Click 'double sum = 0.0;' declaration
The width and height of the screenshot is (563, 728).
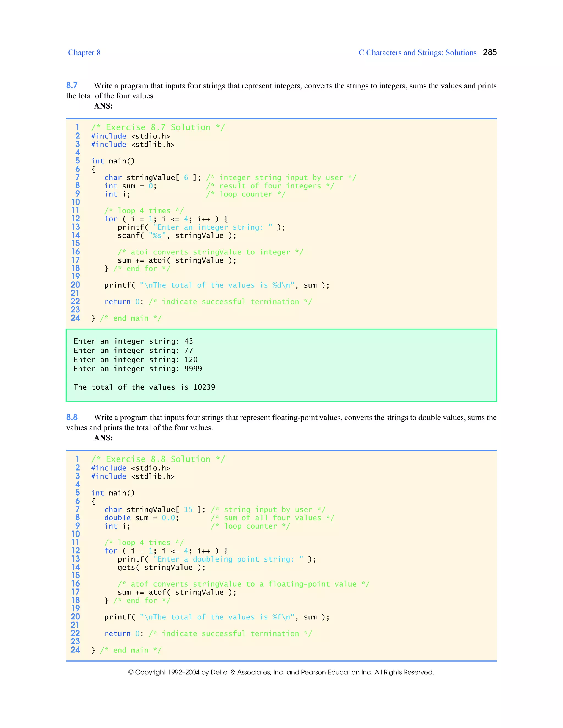[141, 518]
